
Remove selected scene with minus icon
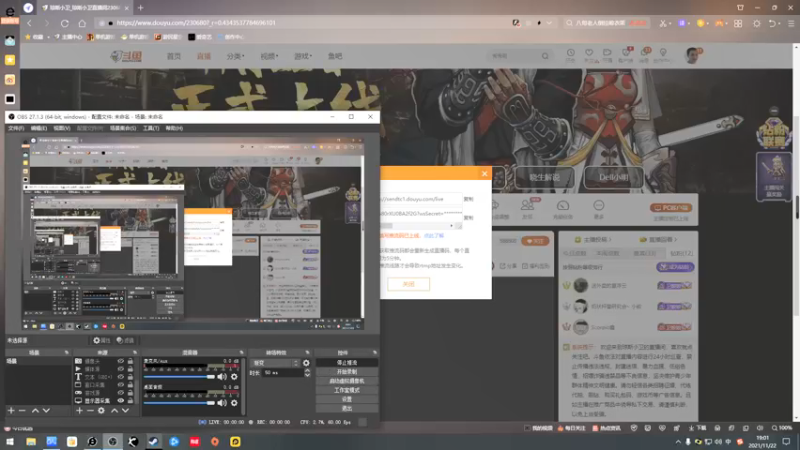point(22,410)
